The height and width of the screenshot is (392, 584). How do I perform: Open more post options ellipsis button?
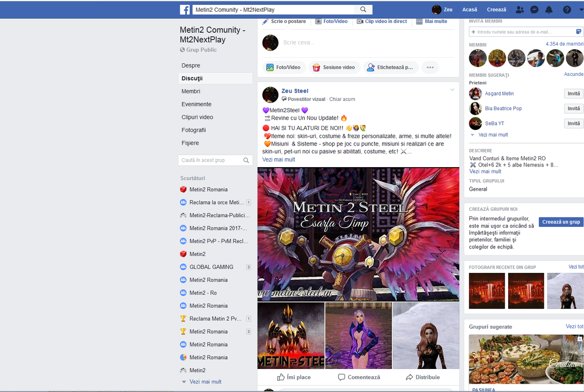(x=430, y=68)
